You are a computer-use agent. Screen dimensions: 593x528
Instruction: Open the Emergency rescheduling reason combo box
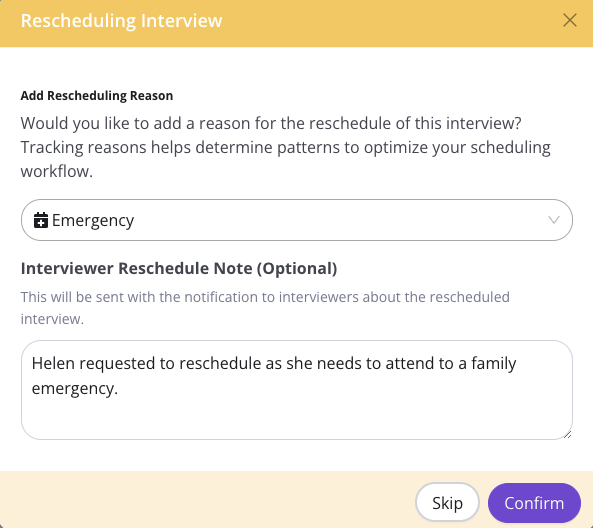point(297,220)
